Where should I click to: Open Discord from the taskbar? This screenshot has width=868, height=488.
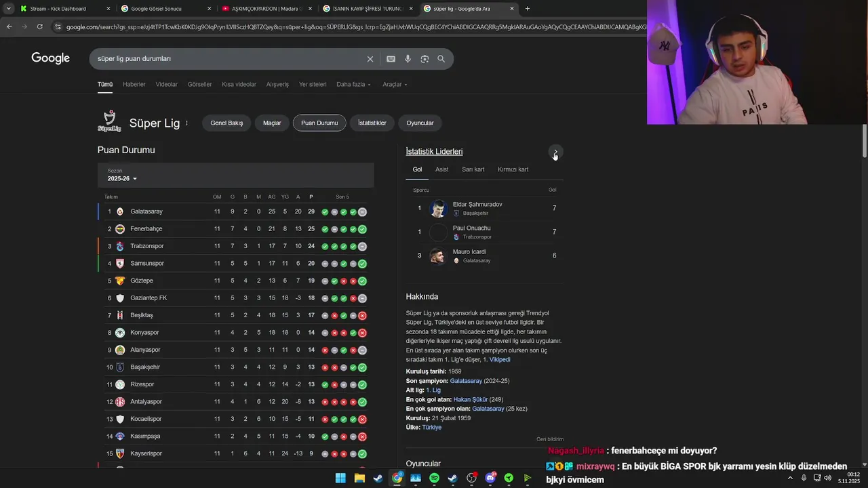pos(490,478)
